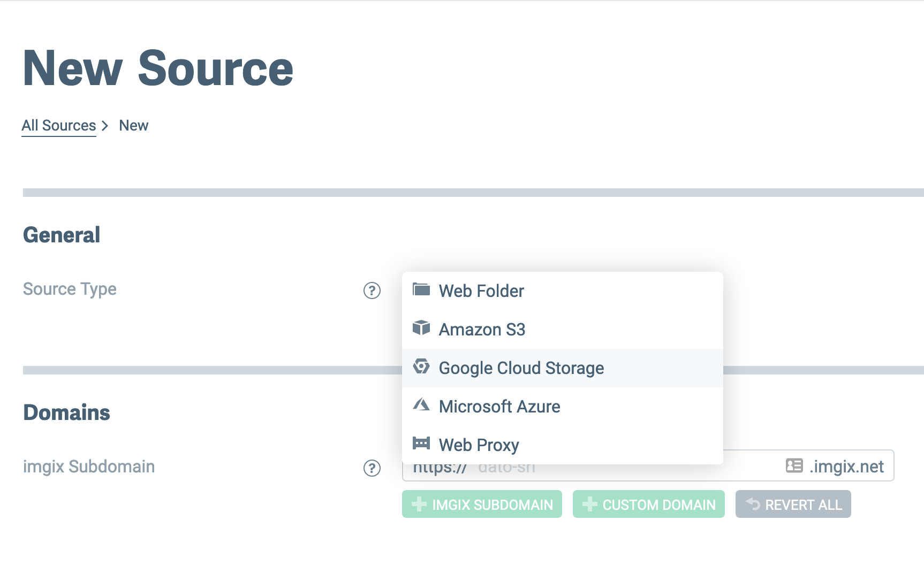The height and width of the screenshot is (581, 924).
Task: Select Web Folder from the dropdown
Action: (482, 291)
